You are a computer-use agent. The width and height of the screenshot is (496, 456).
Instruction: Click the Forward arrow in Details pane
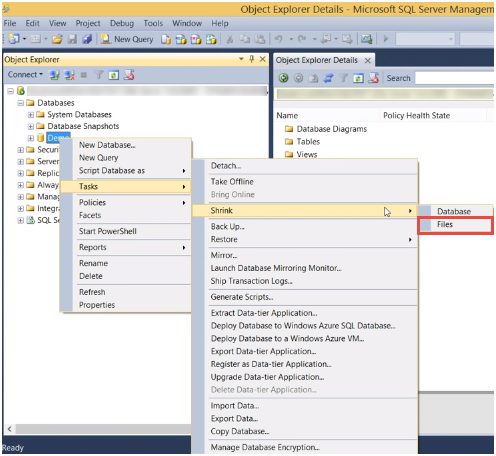click(298, 78)
